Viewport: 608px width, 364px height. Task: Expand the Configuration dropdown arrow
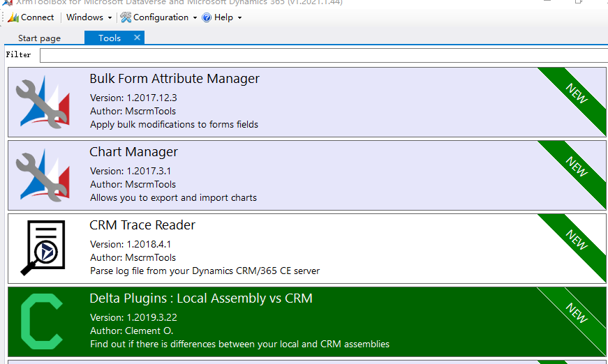(x=195, y=18)
